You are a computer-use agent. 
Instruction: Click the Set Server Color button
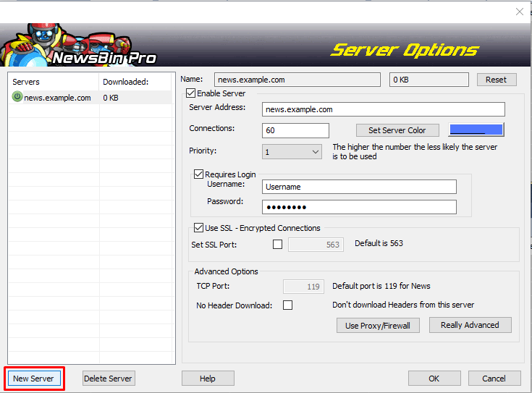pyautogui.click(x=397, y=130)
